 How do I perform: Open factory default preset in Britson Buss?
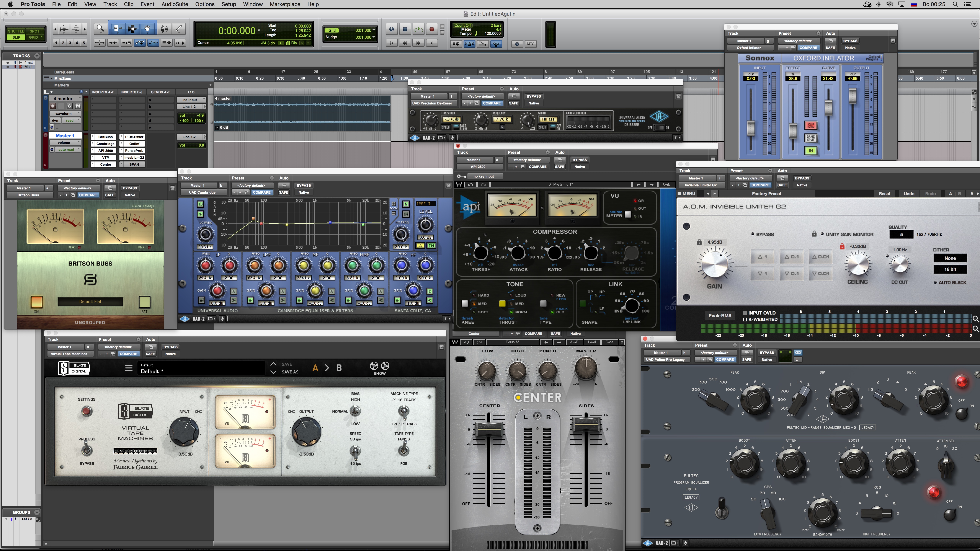[x=77, y=188]
